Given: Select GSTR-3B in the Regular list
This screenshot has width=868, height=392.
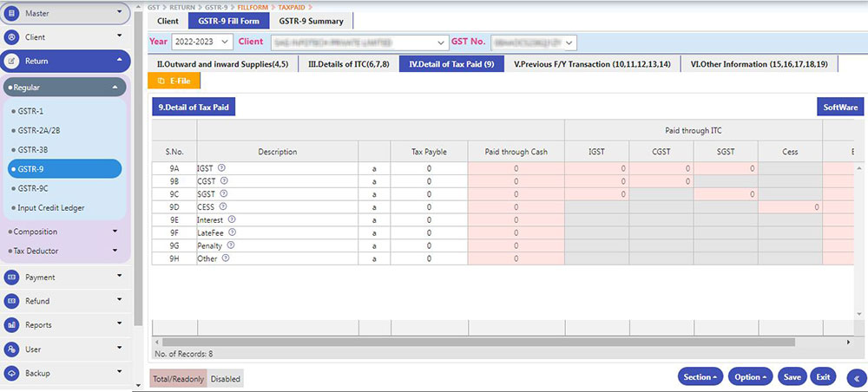Looking at the screenshot, I should [35, 149].
